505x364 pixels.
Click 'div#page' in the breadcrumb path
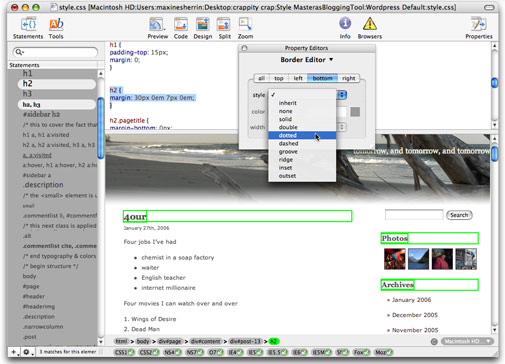click(x=170, y=341)
